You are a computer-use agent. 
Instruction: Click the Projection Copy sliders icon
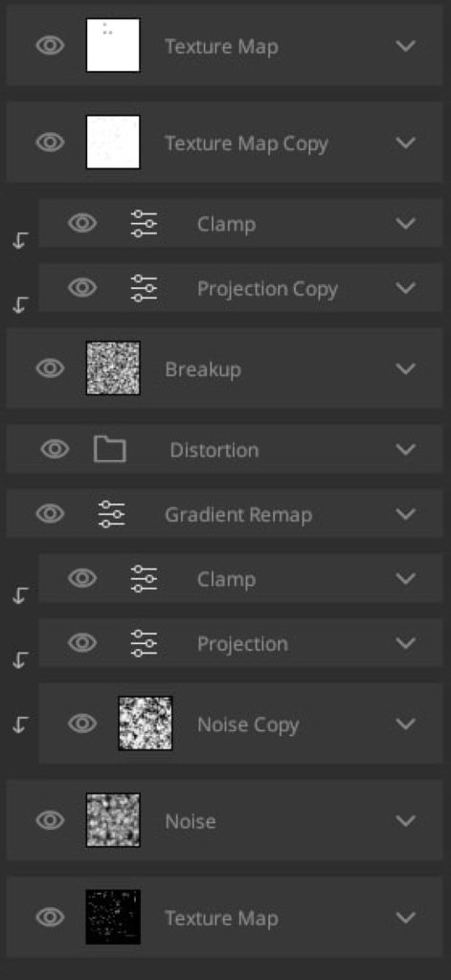[144, 288]
